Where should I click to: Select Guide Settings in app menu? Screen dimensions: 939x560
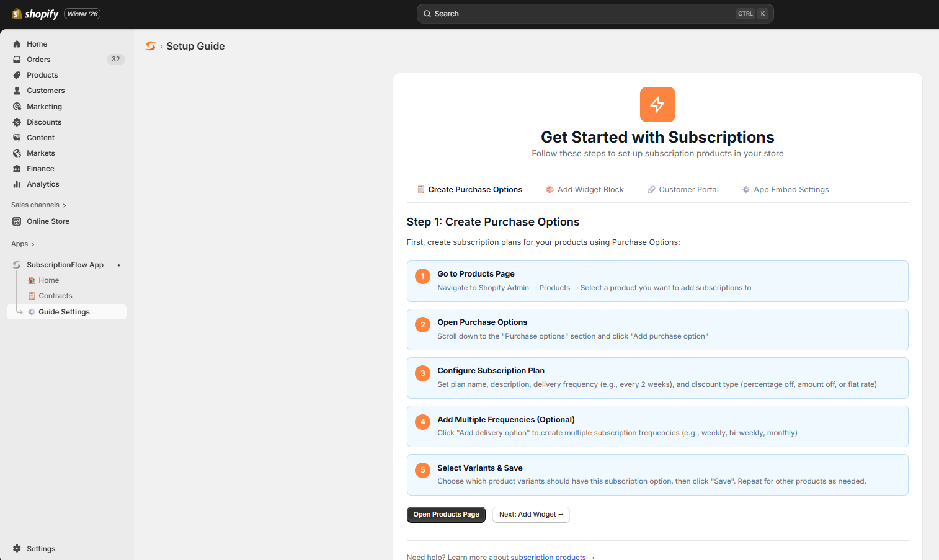pyautogui.click(x=66, y=312)
